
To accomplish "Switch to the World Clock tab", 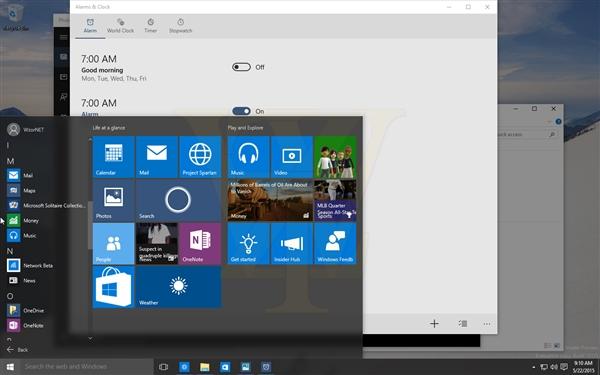I will (x=121, y=26).
